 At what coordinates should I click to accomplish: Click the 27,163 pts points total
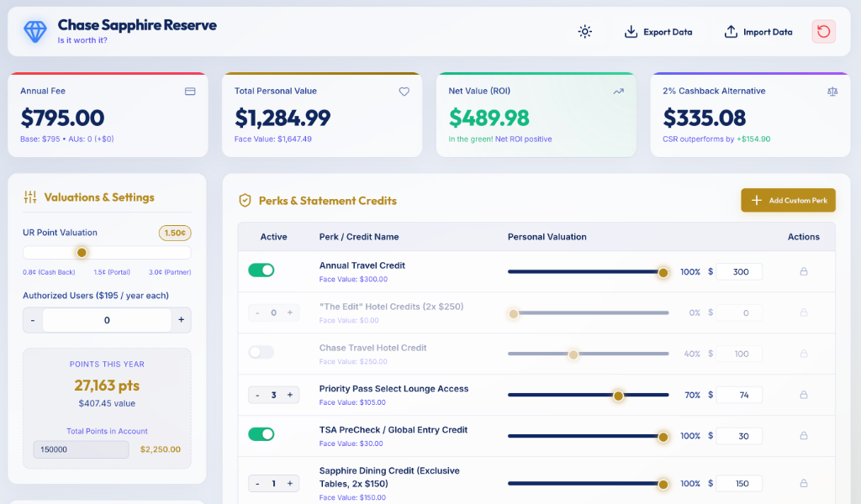click(107, 386)
